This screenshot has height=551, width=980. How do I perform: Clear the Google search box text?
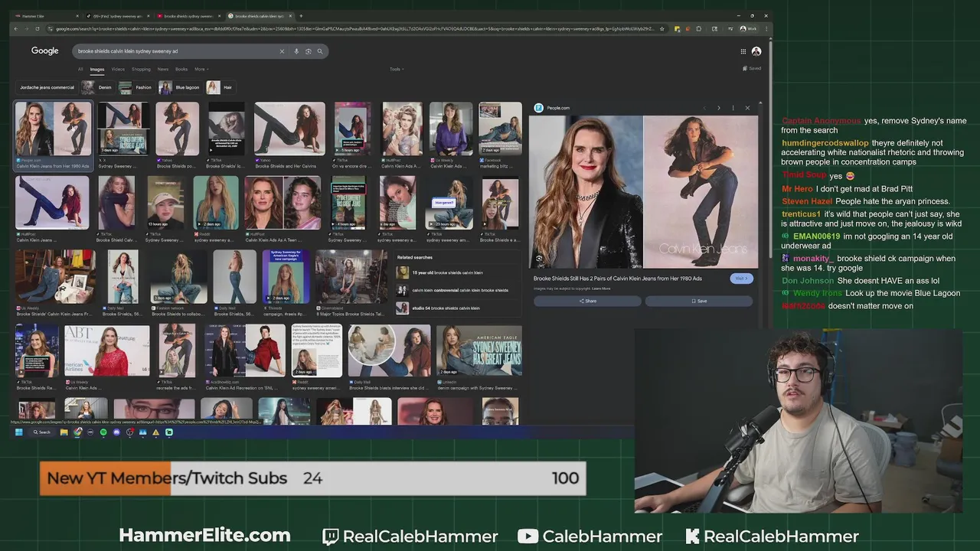click(282, 51)
